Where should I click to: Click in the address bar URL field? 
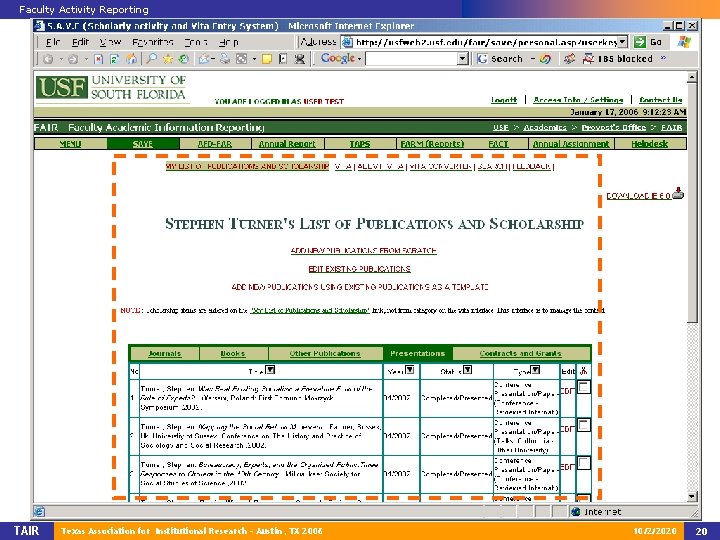(x=486, y=42)
